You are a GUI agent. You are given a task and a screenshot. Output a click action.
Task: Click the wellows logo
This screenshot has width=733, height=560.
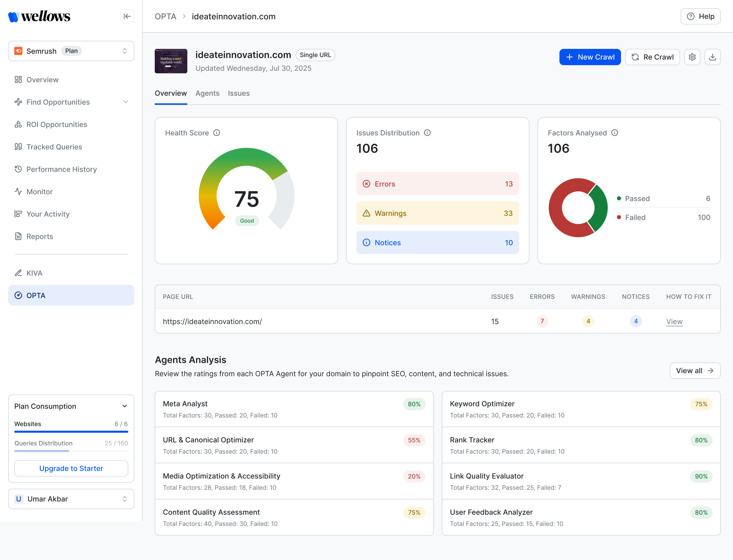tap(39, 16)
